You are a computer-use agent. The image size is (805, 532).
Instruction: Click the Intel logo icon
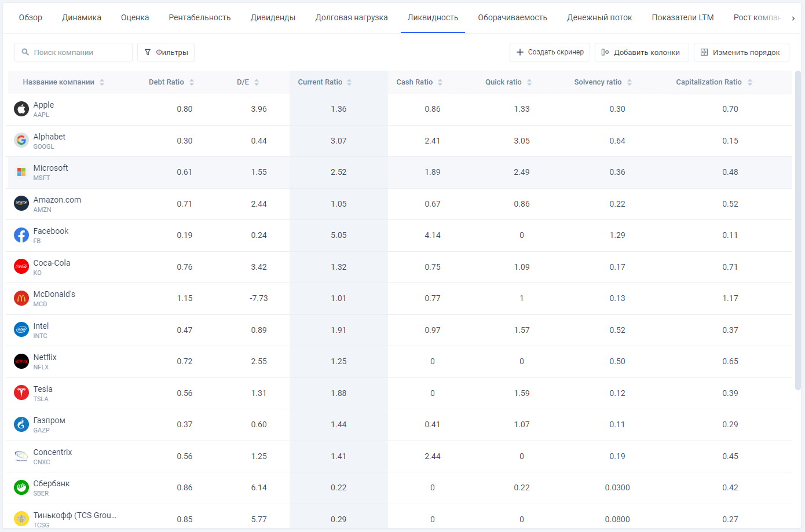coord(21,329)
